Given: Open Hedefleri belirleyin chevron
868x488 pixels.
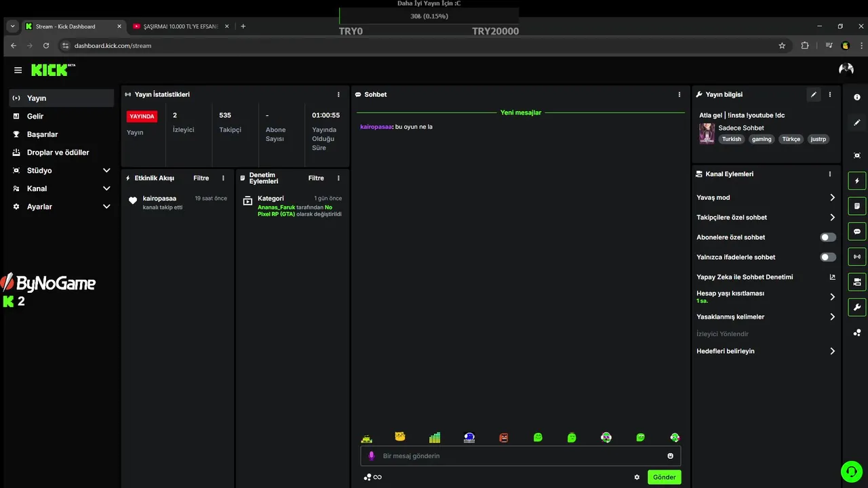Looking at the screenshot, I should pos(833,351).
